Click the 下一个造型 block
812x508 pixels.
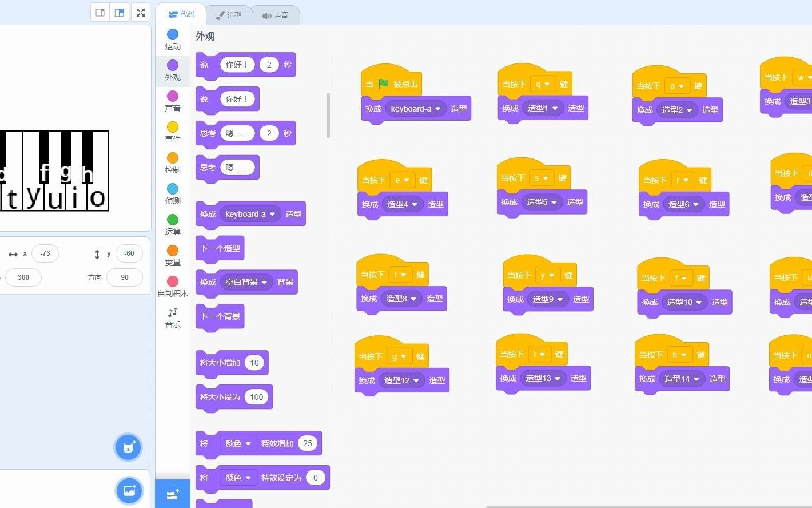coord(220,249)
